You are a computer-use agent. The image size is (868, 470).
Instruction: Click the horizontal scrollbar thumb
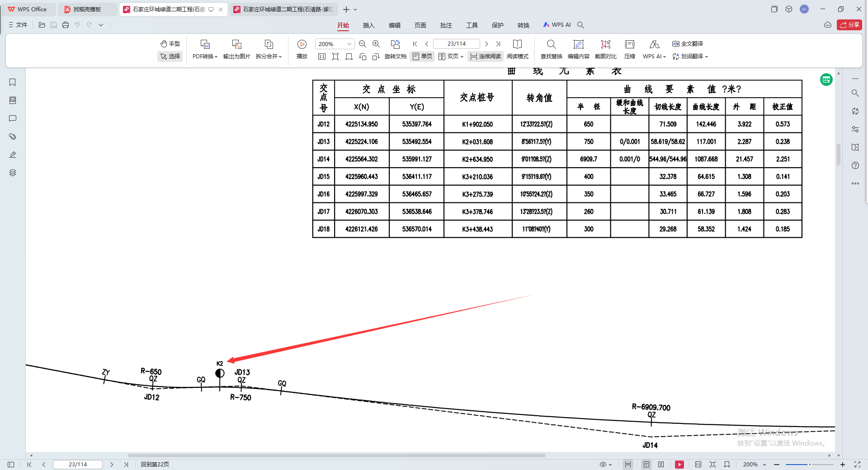click(337, 456)
